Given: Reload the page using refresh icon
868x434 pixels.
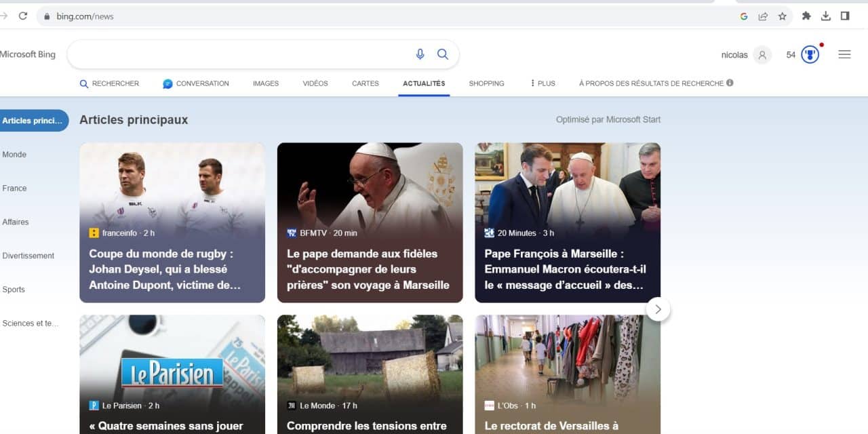Looking at the screenshot, I should coord(23,16).
